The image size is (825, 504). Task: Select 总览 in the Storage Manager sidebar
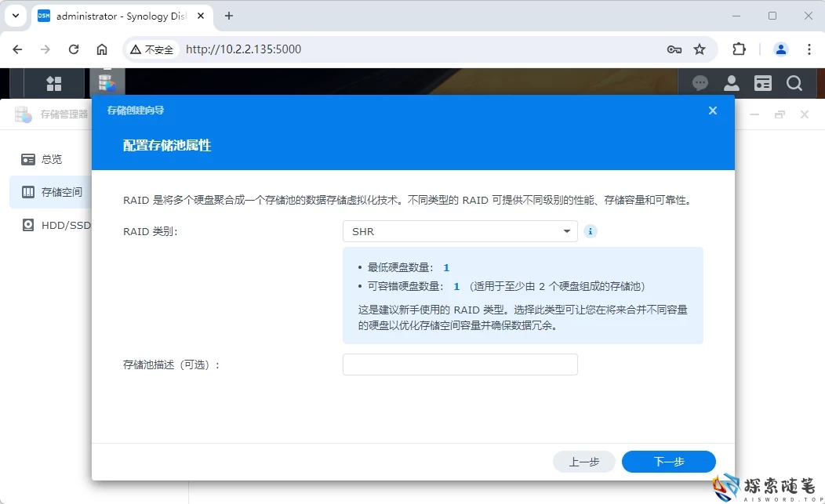click(52, 159)
